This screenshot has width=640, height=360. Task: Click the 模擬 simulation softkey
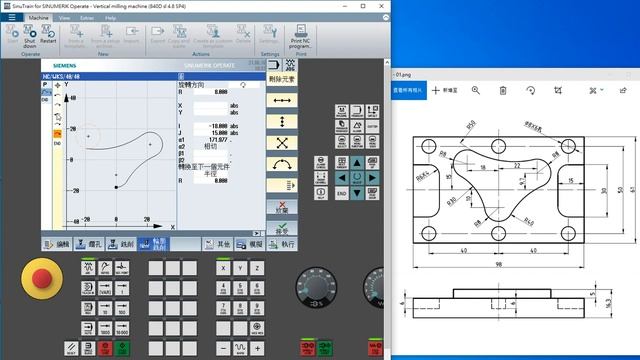pos(249,244)
